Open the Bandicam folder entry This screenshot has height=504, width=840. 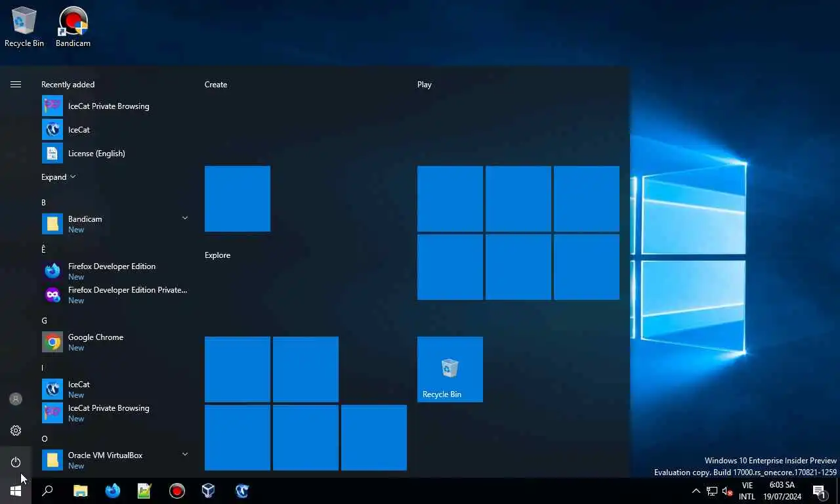[x=115, y=224]
